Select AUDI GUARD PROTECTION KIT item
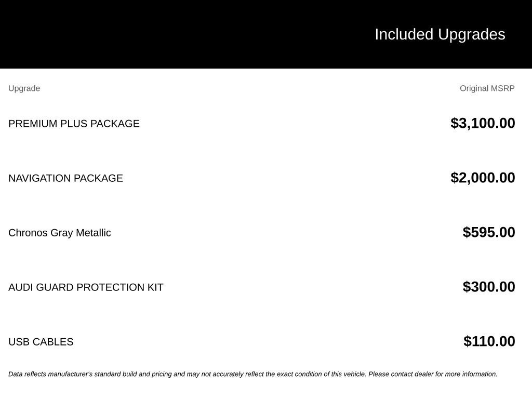Screen dimensions: 532x399 point(86,287)
